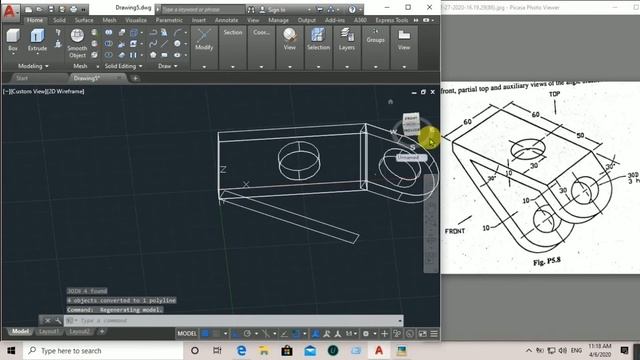The height and width of the screenshot is (360, 640).
Task: Switch to the Layout1 tab
Action: pyautogui.click(x=49, y=331)
